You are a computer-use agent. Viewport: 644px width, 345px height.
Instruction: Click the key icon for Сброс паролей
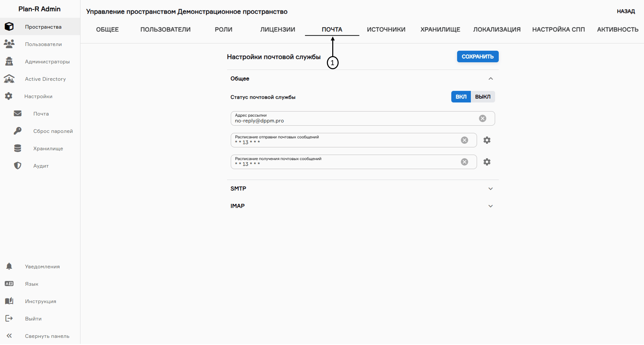tap(17, 131)
